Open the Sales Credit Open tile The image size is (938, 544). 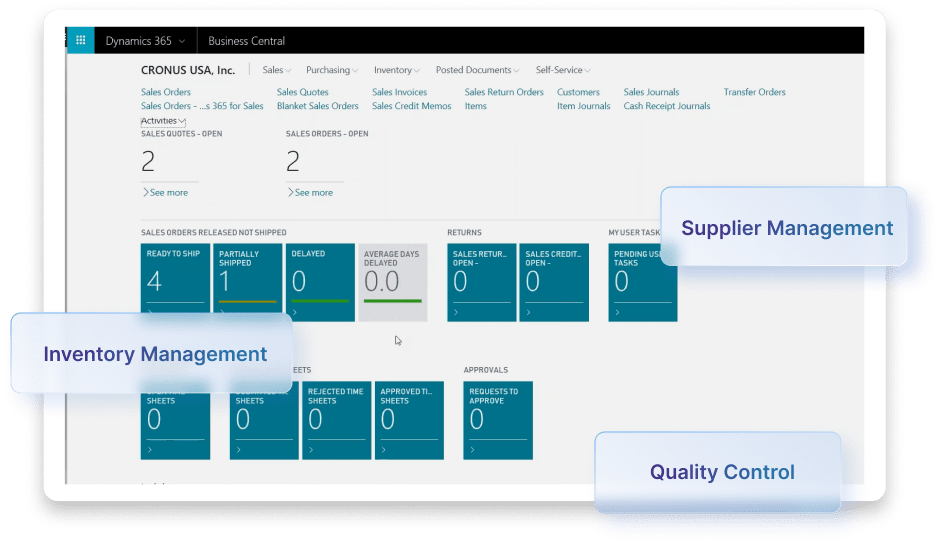click(554, 282)
